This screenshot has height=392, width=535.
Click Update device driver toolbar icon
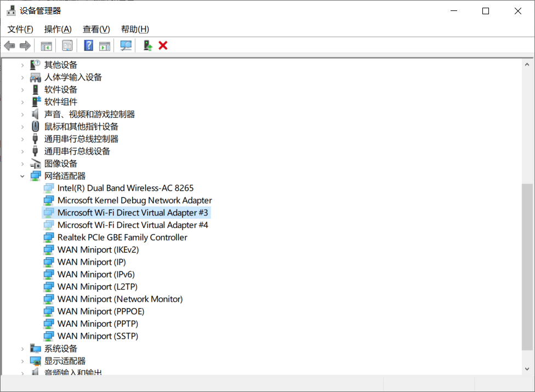tap(148, 46)
